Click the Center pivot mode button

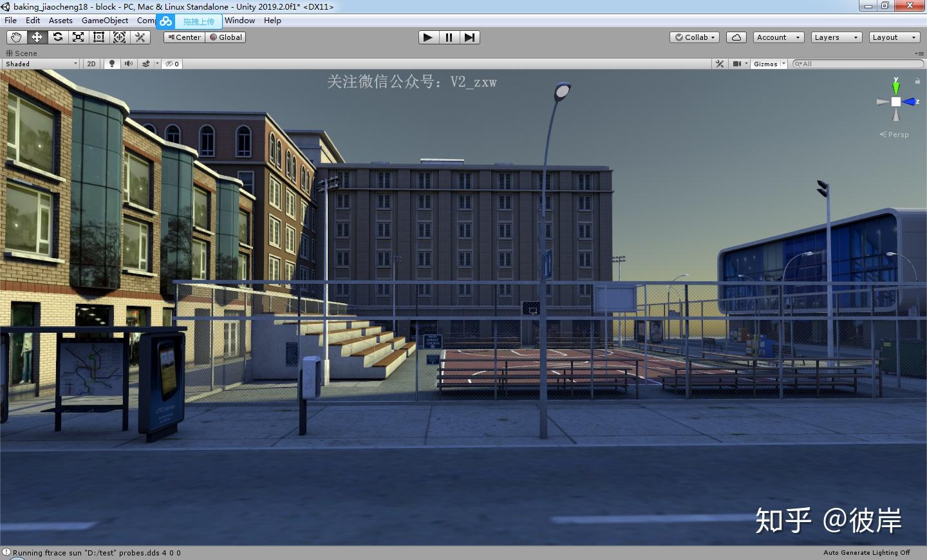pos(184,37)
